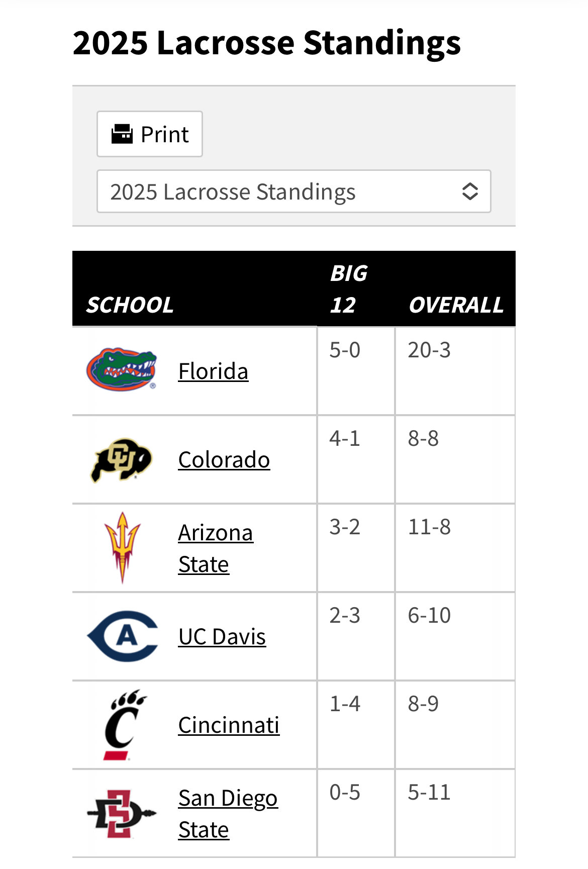Viewport: 588px width, 869px height.
Task: Open the UC Davis team link
Action: click(222, 637)
